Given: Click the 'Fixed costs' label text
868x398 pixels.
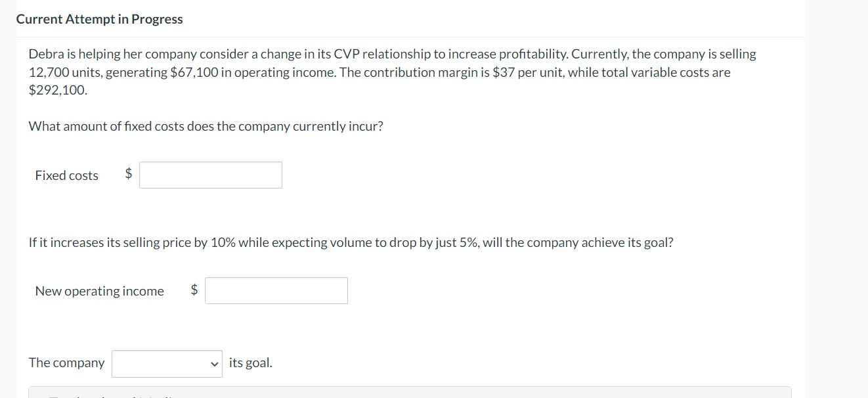Looking at the screenshot, I should [x=66, y=175].
